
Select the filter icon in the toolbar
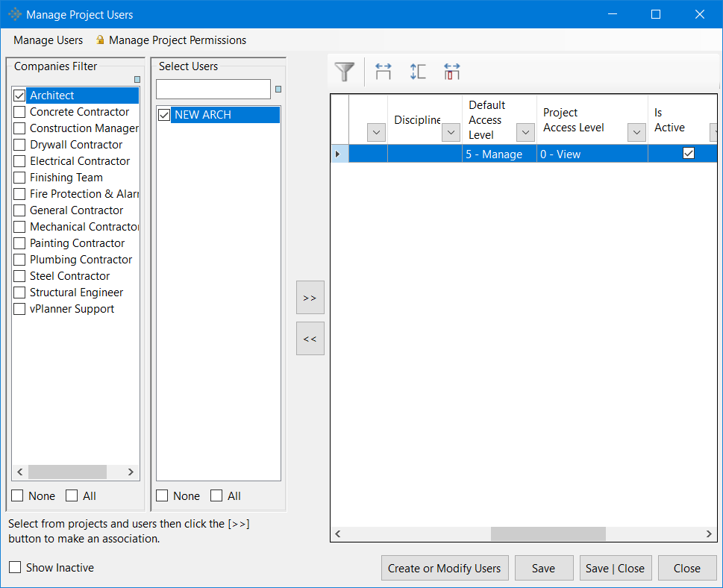pyautogui.click(x=344, y=72)
